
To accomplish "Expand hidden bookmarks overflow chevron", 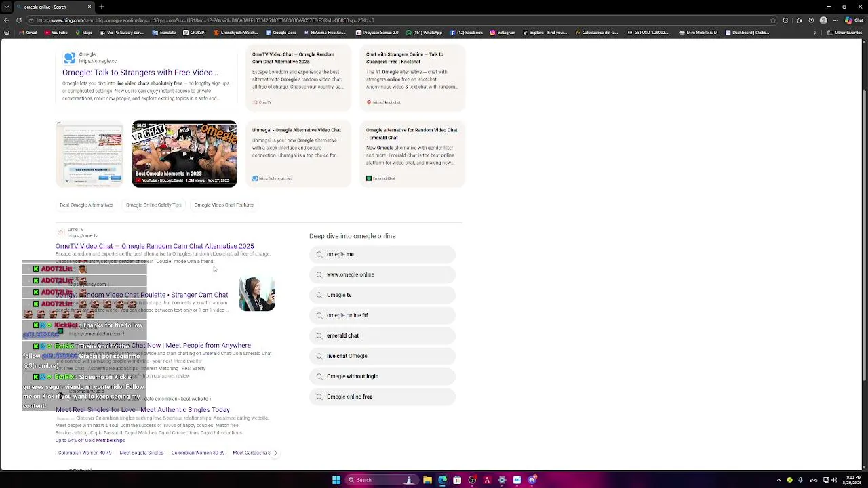I will pyautogui.click(x=815, y=33).
